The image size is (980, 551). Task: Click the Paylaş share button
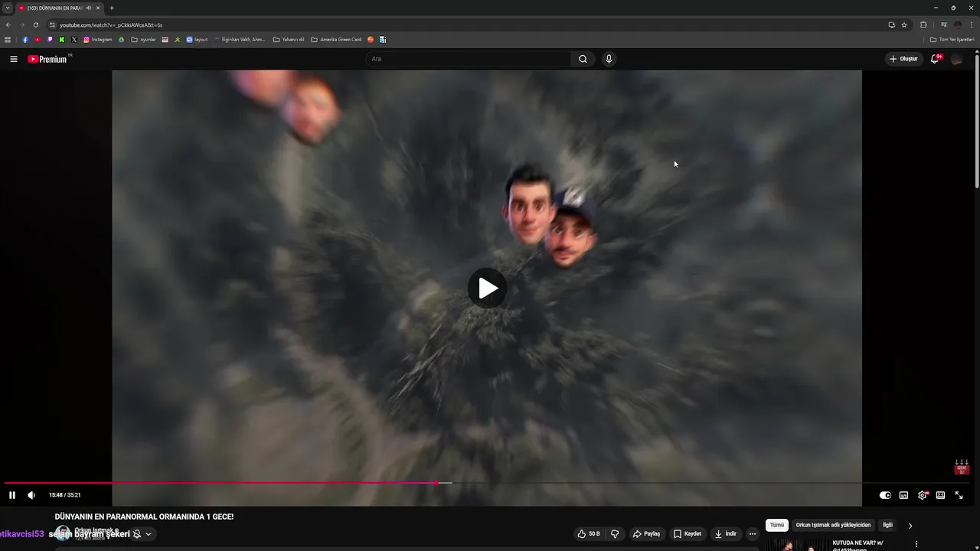pos(646,533)
